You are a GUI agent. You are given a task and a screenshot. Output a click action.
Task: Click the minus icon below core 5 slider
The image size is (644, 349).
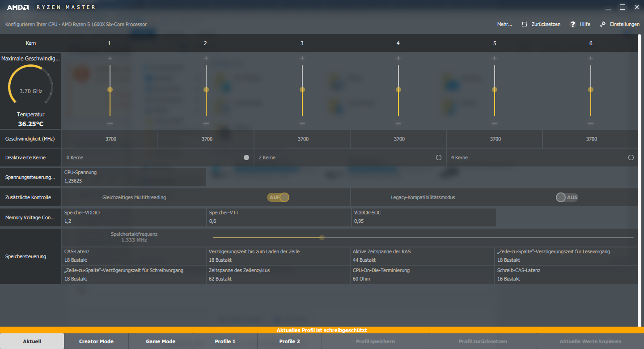(x=495, y=123)
